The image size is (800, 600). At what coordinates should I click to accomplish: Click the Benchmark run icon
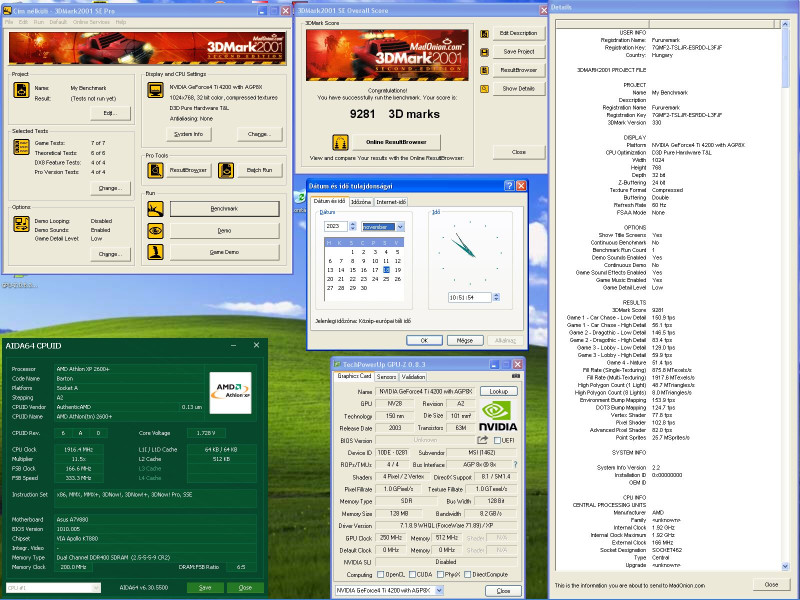[155, 209]
